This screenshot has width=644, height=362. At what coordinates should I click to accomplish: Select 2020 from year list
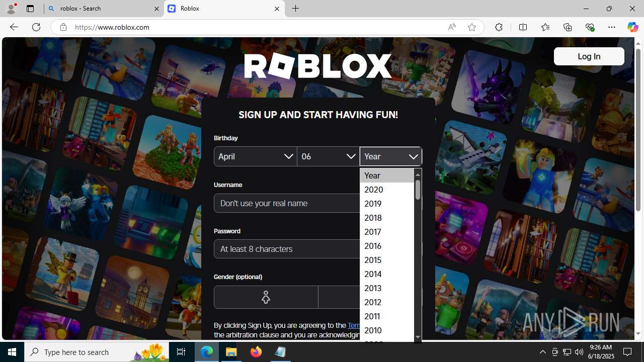tap(387, 190)
